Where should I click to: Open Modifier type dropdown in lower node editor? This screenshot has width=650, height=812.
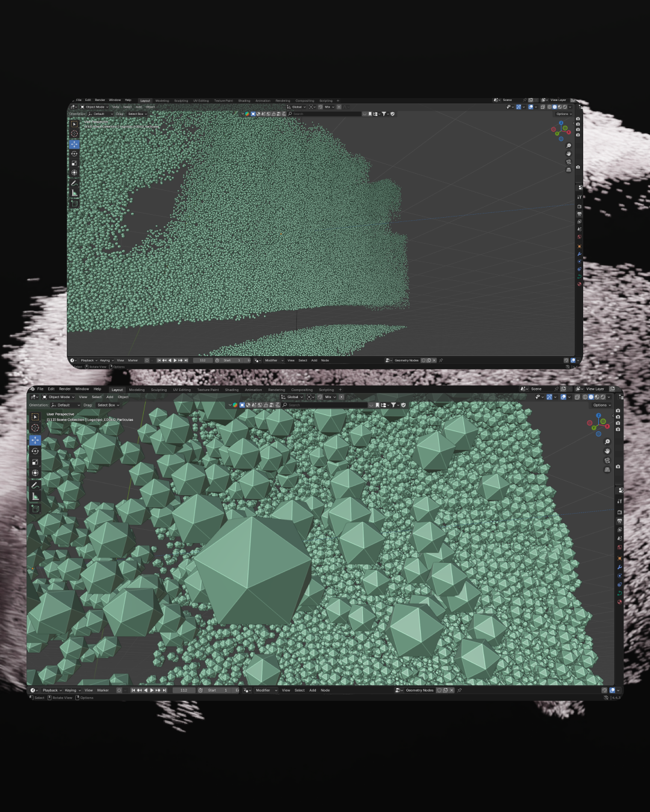(266, 690)
